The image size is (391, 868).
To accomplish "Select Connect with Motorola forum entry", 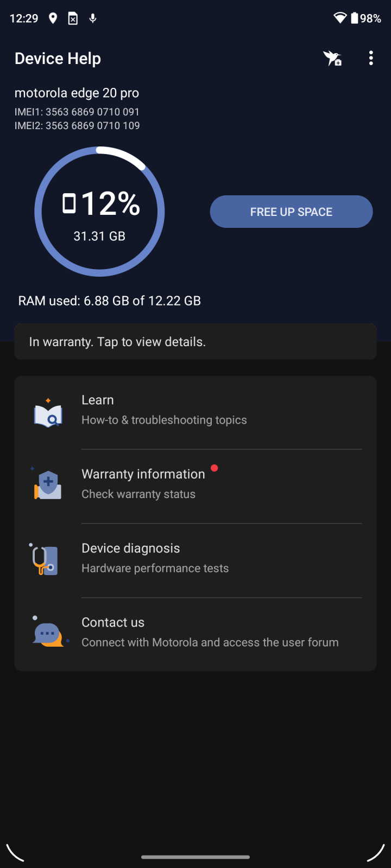I will click(x=210, y=642).
